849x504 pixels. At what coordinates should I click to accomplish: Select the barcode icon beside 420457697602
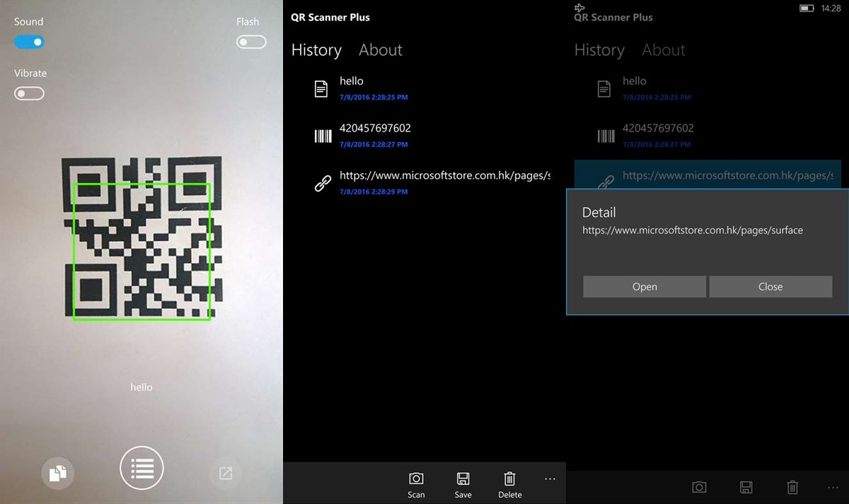(x=323, y=135)
